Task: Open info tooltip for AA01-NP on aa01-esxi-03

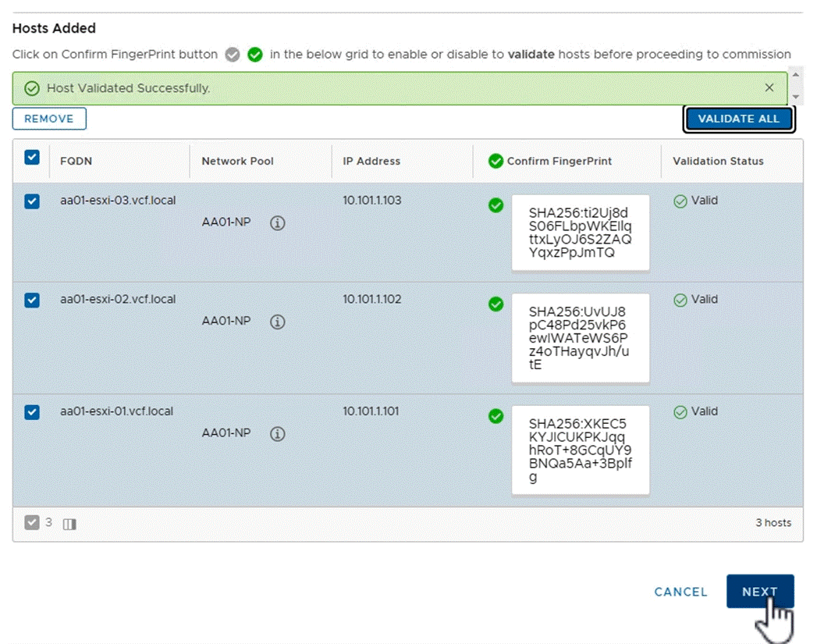Action: 277,222
